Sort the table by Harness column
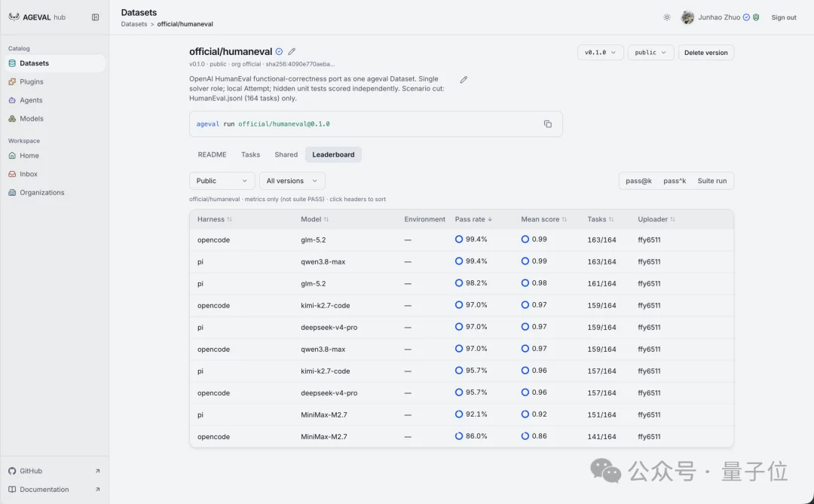This screenshot has width=814, height=504. [x=214, y=219]
